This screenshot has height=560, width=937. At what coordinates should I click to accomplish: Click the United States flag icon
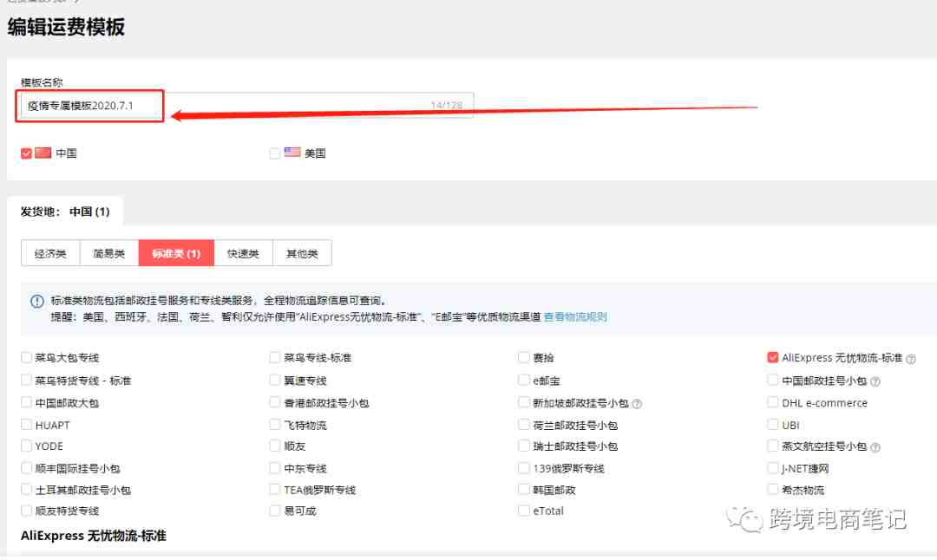[x=292, y=153]
